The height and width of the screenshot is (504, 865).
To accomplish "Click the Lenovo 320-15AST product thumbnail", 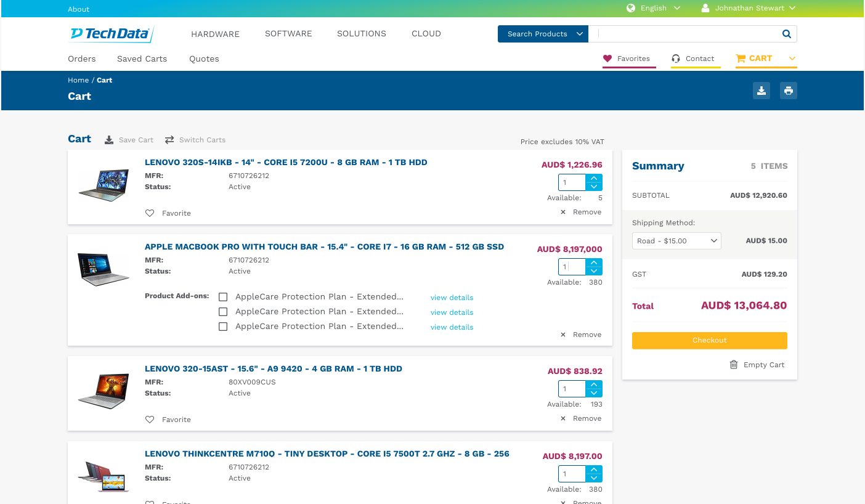I will (104, 391).
